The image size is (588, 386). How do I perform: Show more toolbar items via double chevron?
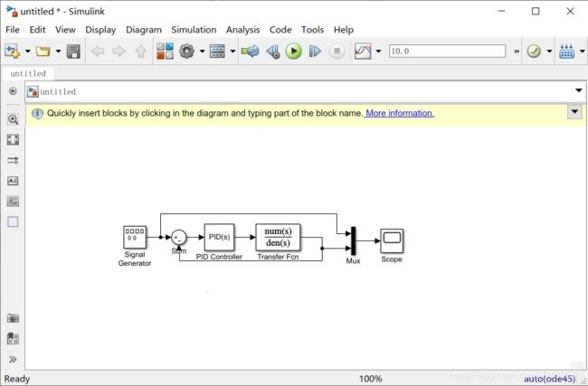coord(517,52)
